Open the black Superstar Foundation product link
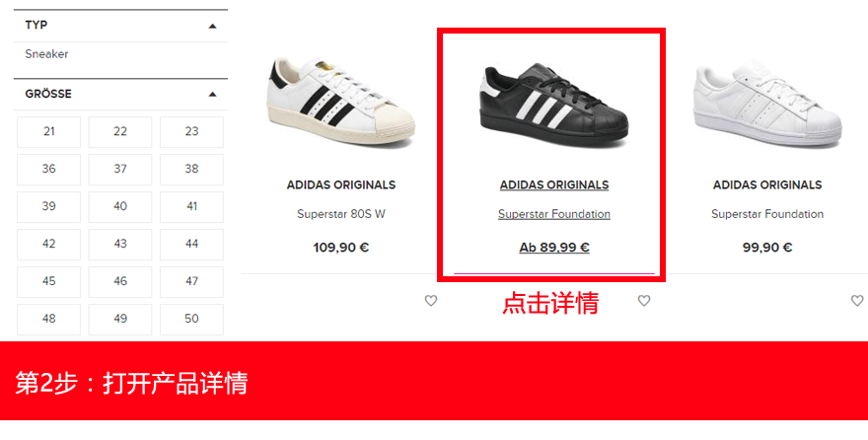 pos(554,214)
